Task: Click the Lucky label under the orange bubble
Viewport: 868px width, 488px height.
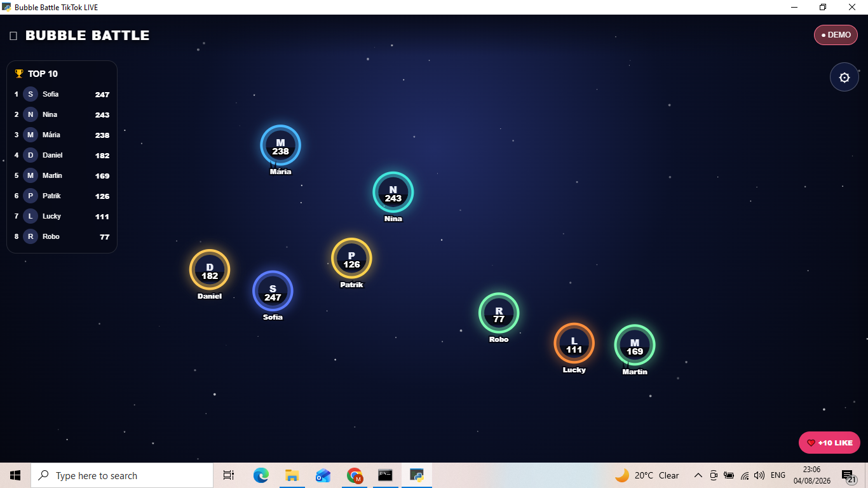Action: click(574, 370)
